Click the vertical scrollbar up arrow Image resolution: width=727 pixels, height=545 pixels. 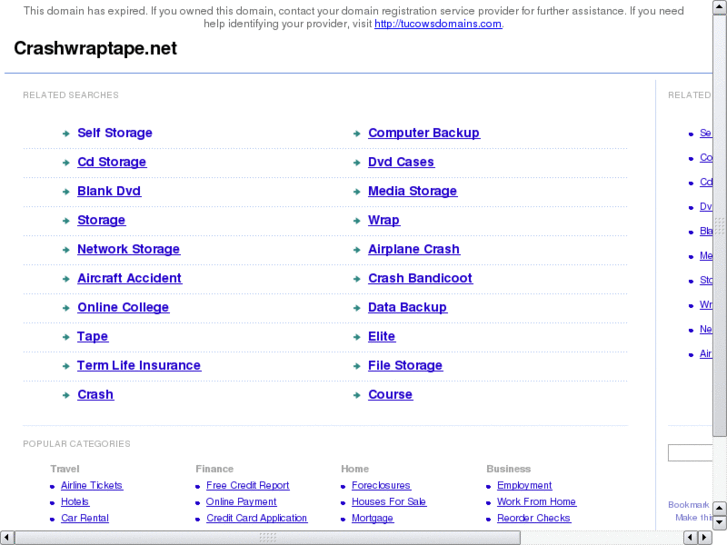click(719, 7)
